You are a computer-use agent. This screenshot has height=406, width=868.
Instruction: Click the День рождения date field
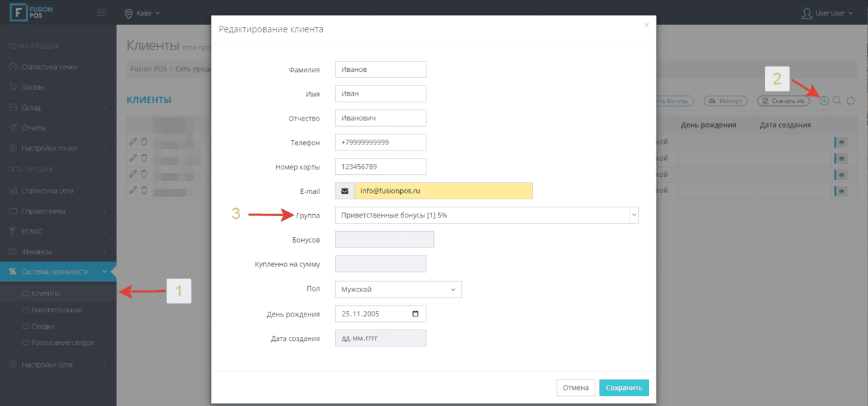380,314
